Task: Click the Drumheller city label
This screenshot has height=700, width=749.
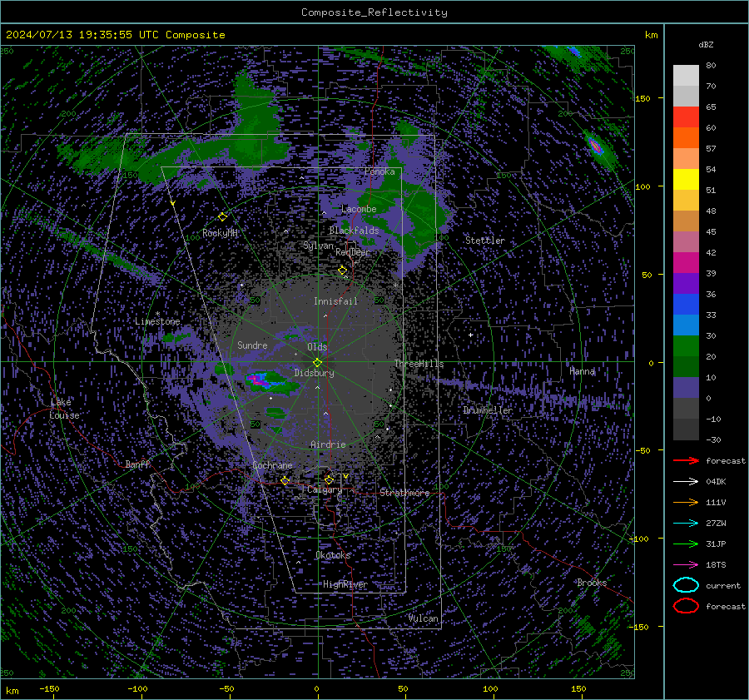Action: click(x=487, y=410)
